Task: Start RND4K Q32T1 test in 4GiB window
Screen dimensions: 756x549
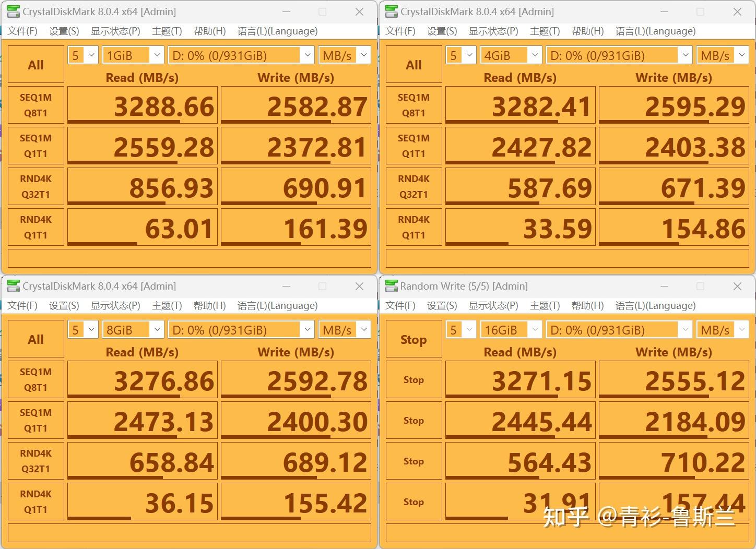Action: click(x=414, y=187)
